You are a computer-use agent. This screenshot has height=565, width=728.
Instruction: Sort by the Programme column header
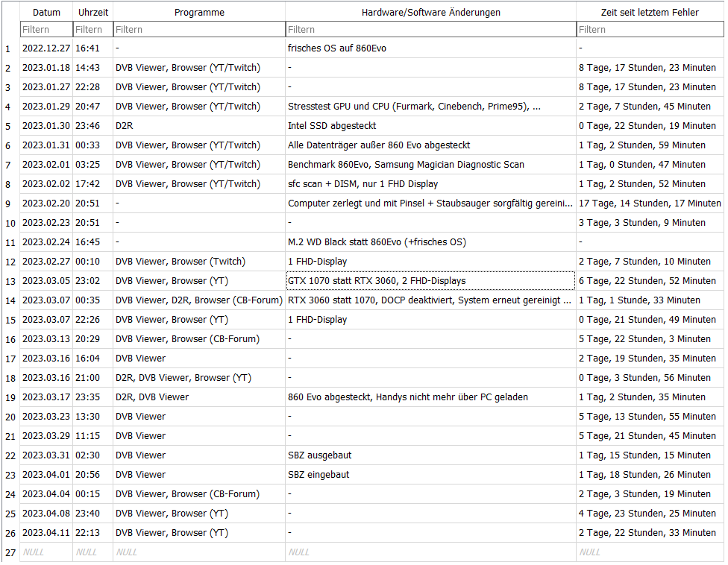[x=199, y=12]
